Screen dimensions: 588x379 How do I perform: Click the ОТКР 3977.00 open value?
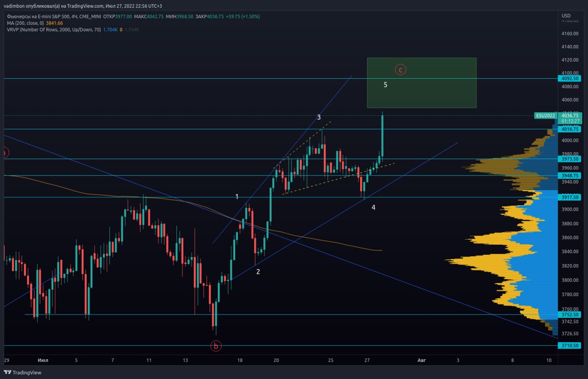click(118, 16)
